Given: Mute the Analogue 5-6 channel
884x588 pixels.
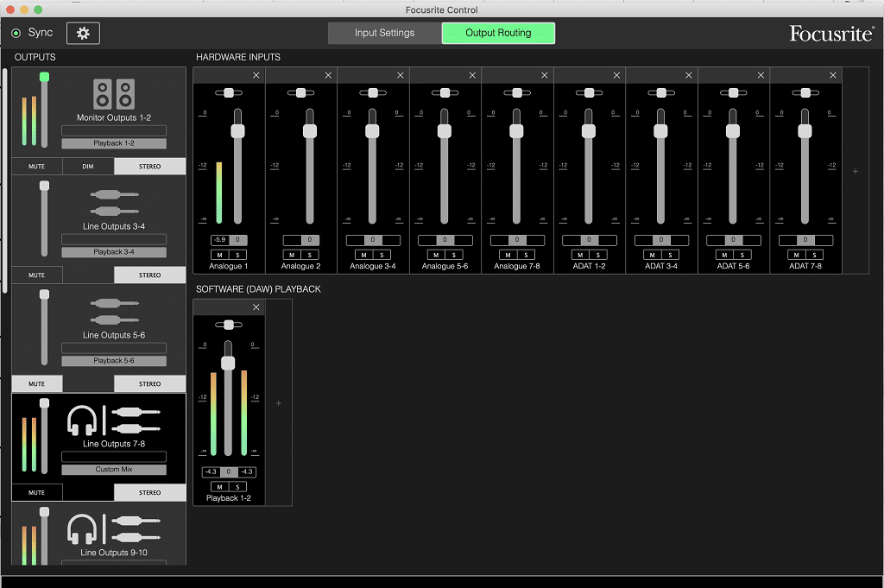Looking at the screenshot, I should [436, 255].
